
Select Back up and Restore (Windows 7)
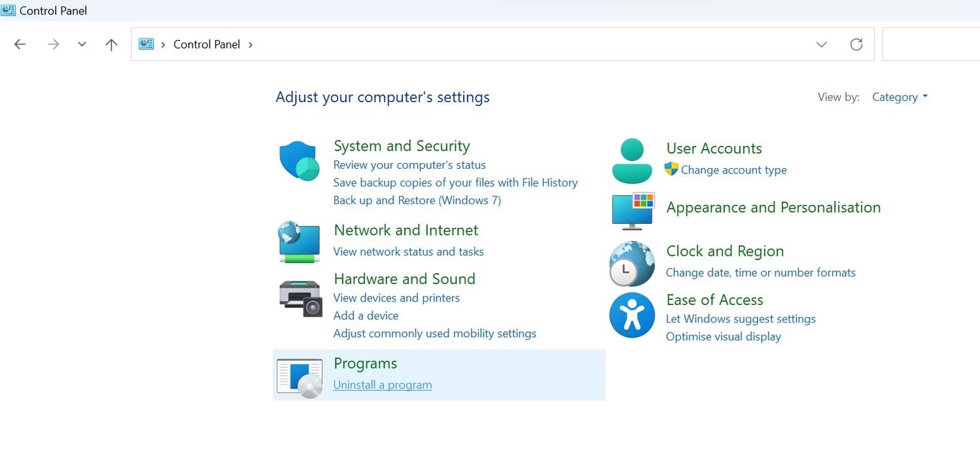pos(417,200)
